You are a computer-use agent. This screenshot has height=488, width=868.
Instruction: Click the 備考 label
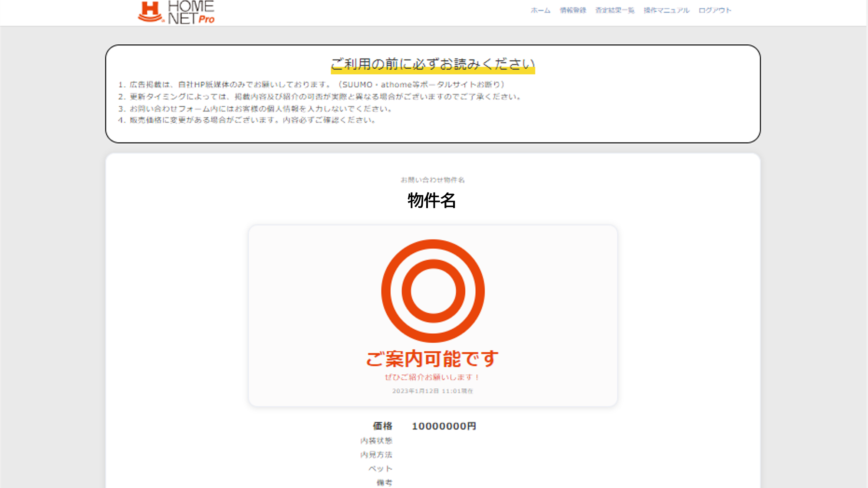coord(384,482)
